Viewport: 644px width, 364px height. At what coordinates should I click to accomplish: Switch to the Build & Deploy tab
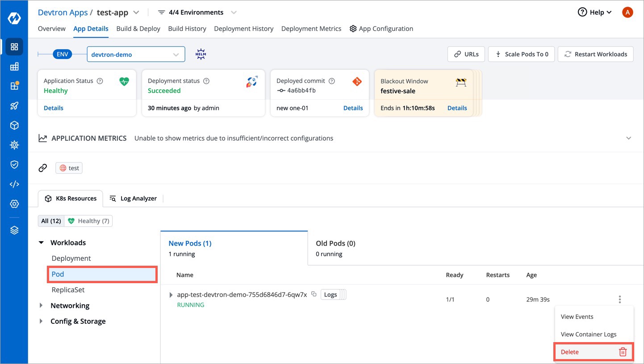click(x=138, y=29)
